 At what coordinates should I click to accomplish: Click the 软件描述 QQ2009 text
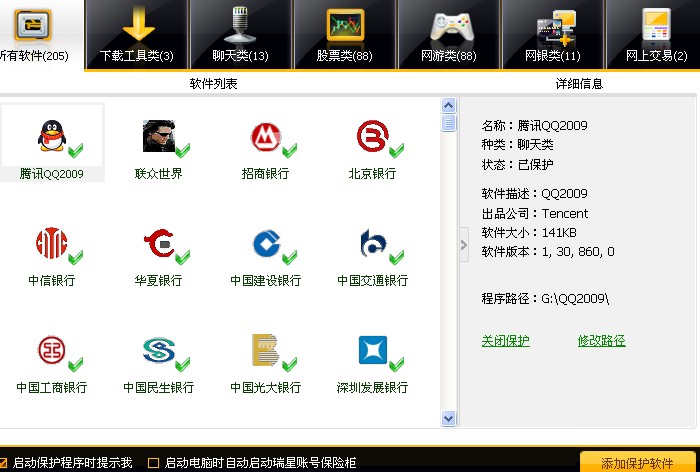point(534,194)
